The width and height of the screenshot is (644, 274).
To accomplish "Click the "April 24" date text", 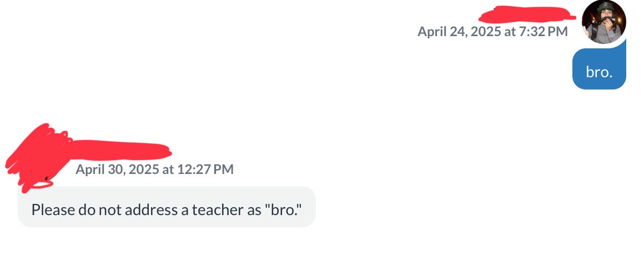I will point(441,32).
